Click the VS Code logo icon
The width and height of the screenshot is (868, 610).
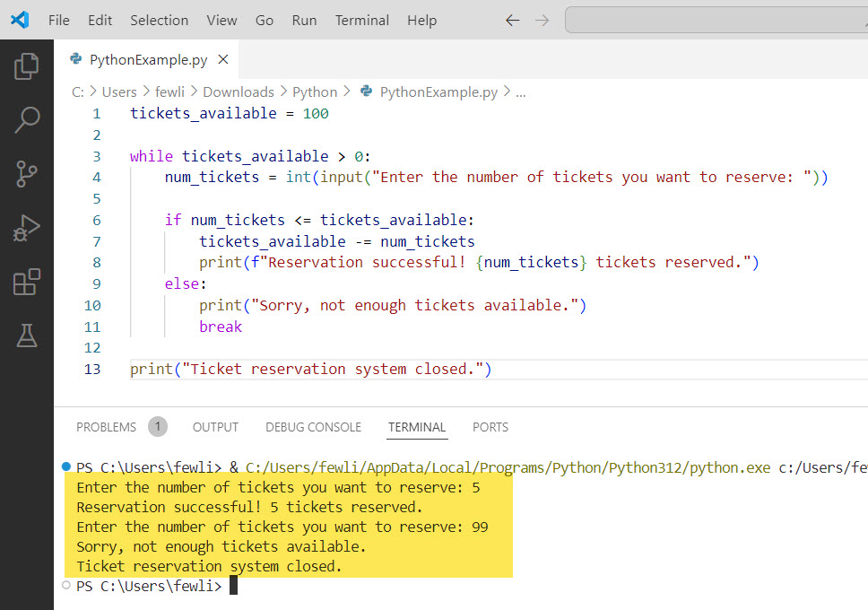[20, 20]
